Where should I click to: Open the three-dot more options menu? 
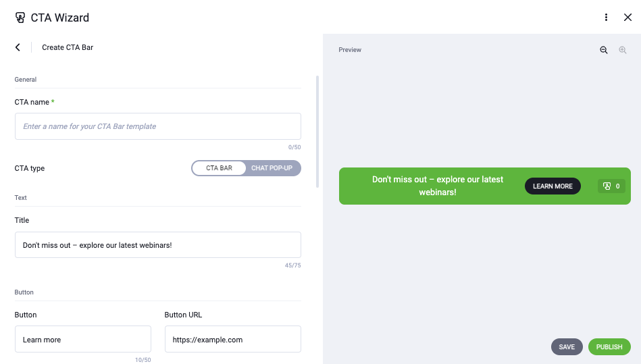[606, 17]
